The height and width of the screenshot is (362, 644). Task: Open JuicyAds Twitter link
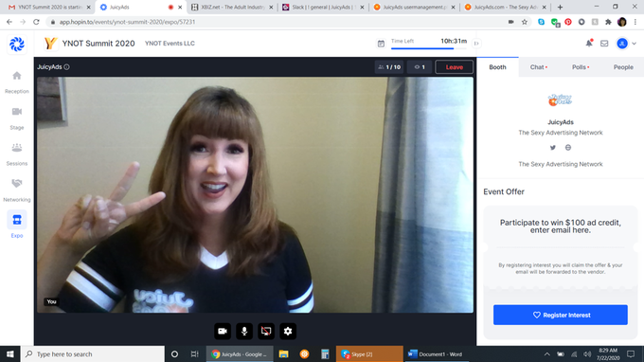(x=553, y=148)
